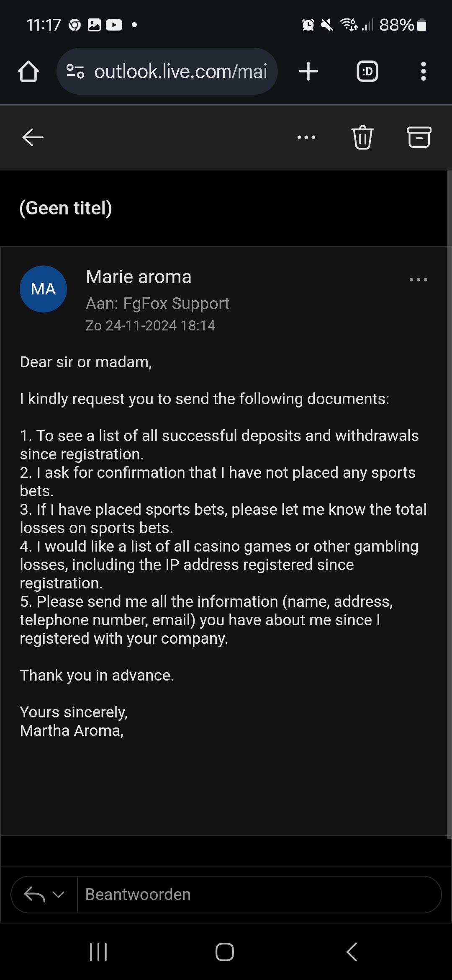
Task: Open the tab switcher button
Action: 367,71
